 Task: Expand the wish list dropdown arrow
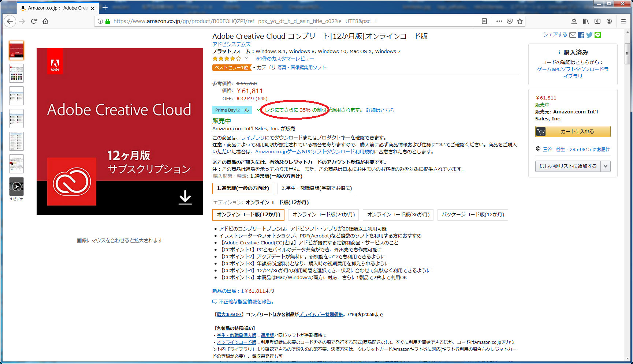point(606,166)
